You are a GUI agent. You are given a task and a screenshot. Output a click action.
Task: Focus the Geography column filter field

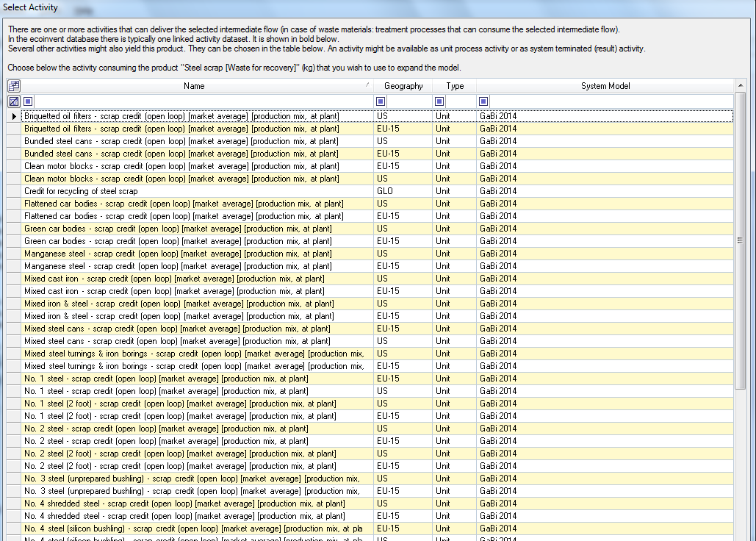(408, 101)
